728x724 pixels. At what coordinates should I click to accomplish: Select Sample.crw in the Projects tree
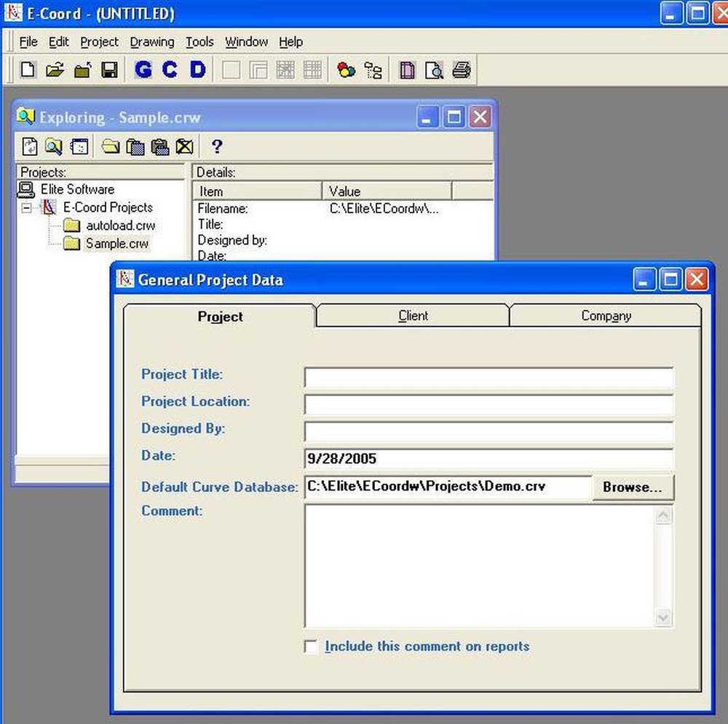coord(118,244)
